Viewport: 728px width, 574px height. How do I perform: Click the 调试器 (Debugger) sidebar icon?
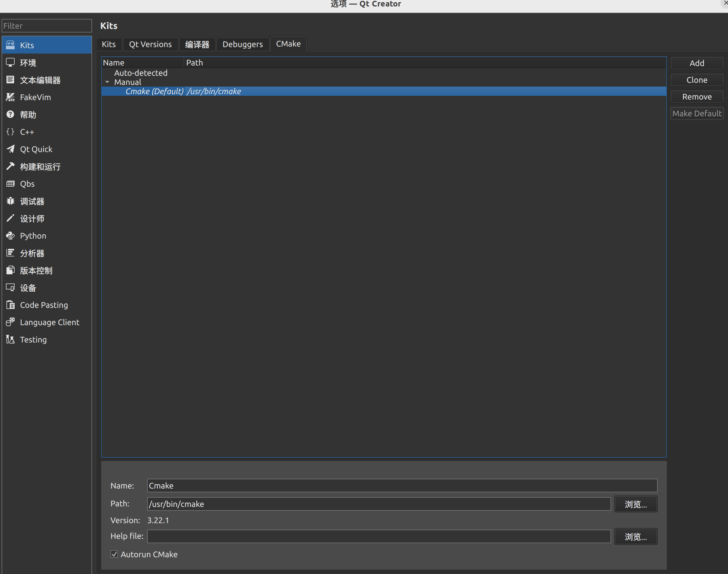coord(32,201)
